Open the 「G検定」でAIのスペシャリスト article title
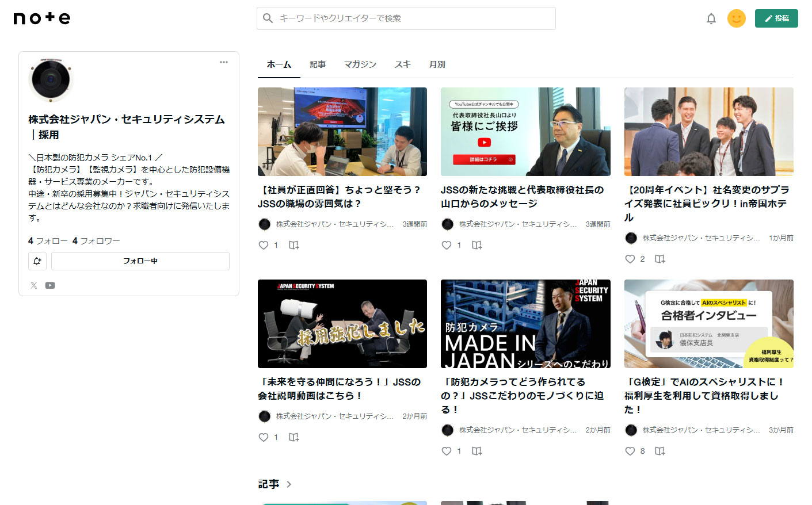 pyautogui.click(x=705, y=396)
